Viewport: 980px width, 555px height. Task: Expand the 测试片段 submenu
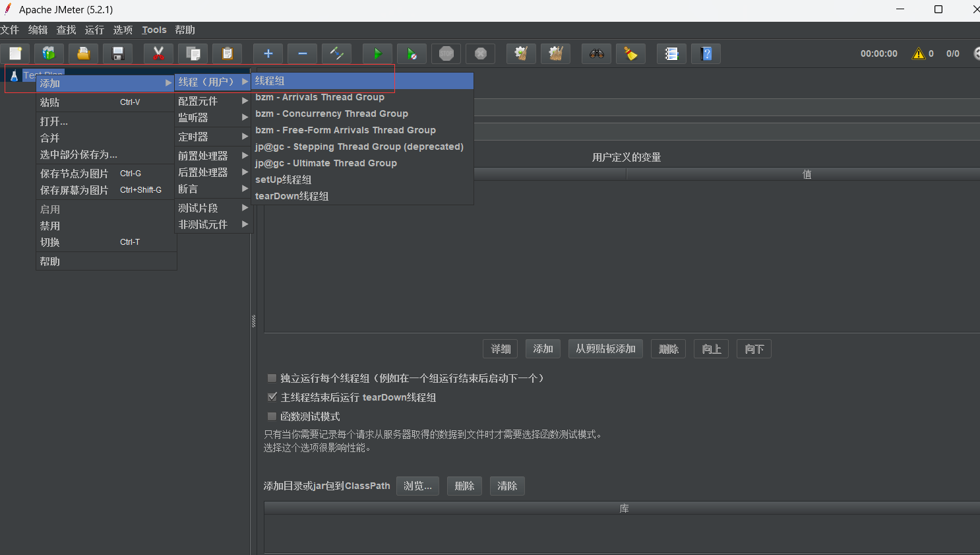(x=213, y=208)
